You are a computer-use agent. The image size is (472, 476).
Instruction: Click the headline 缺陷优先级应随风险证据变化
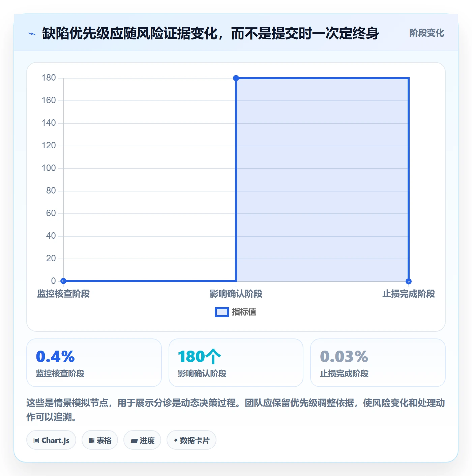tap(130, 33)
